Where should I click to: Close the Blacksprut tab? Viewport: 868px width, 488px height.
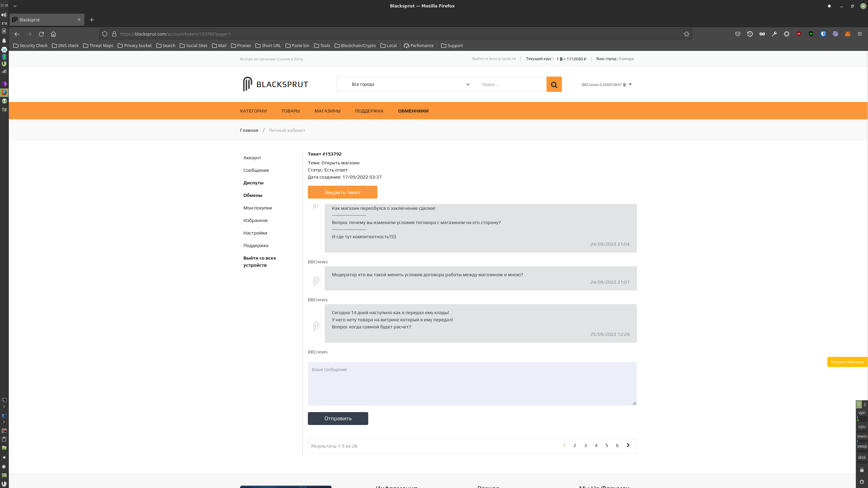point(79,20)
